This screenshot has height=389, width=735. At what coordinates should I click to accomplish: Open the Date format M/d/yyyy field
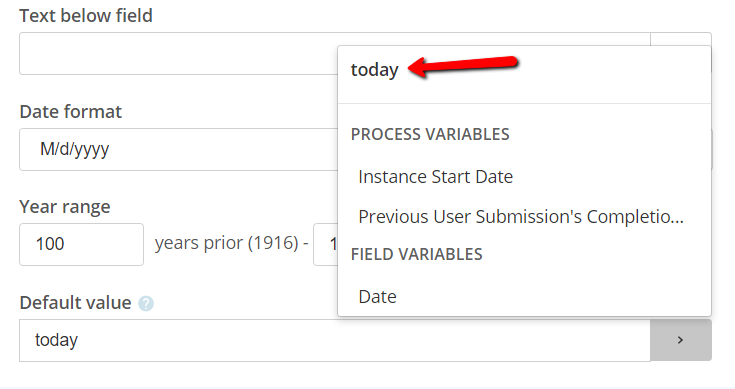tap(178, 150)
